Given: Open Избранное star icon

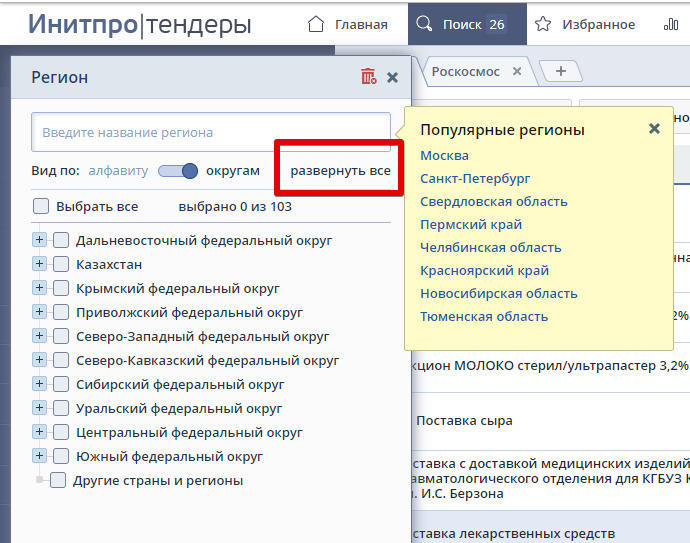Looking at the screenshot, I should point(543,24).
